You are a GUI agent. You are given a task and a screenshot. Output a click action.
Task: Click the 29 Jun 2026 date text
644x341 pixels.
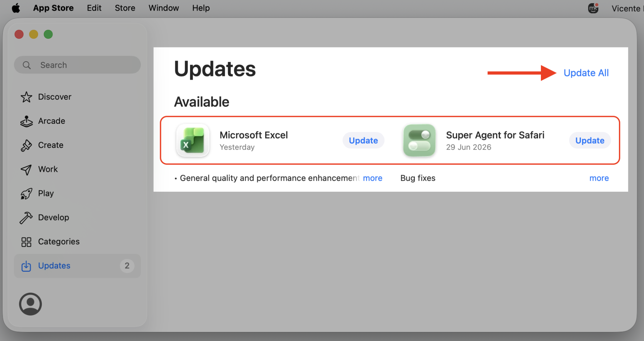pyautogui.click(x=468, y=147)
